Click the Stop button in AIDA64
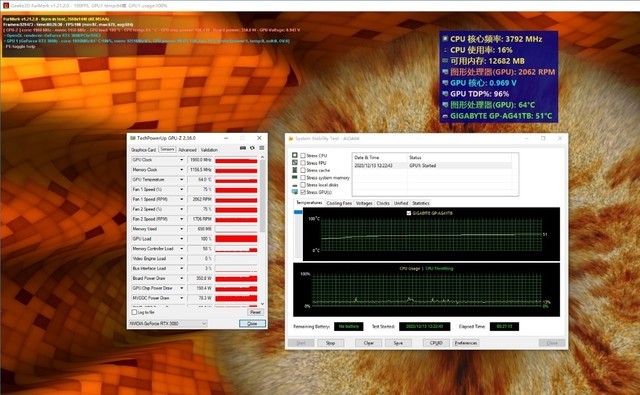Image resolution: width=640 pixels, height=395 pixels. [x=330, y=343]
